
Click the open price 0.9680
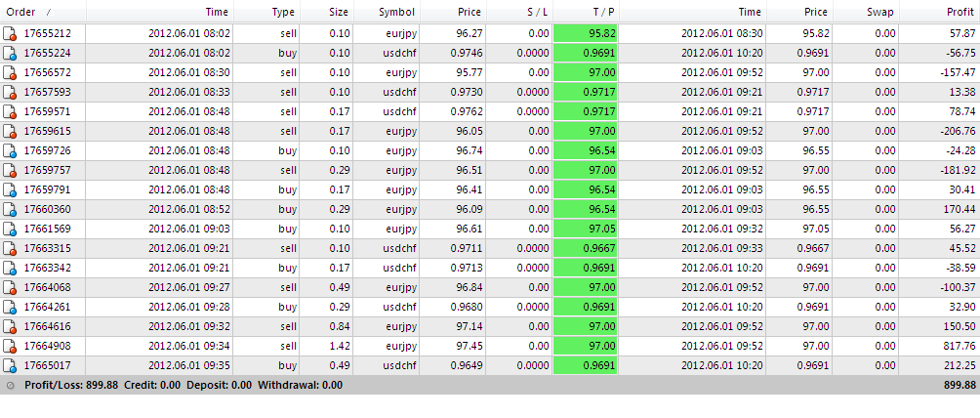click(x=466, y=308)
